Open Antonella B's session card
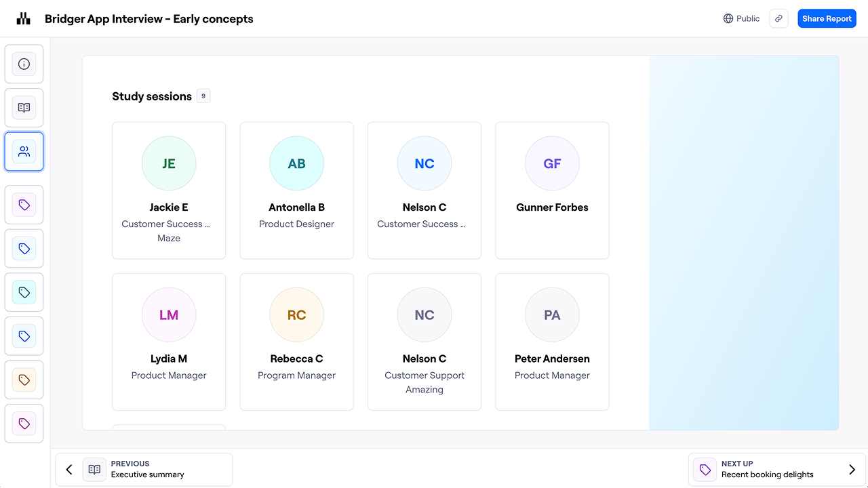 pos(296,190)
